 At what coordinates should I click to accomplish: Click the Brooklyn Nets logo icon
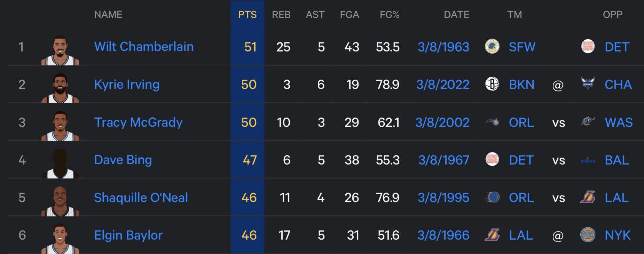tap(492, 84)
